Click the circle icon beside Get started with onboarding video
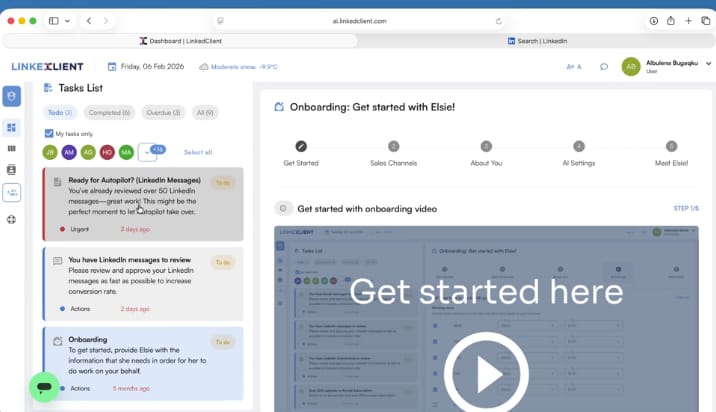Viewport: 716px width, 412px height. tap(283, 208)
